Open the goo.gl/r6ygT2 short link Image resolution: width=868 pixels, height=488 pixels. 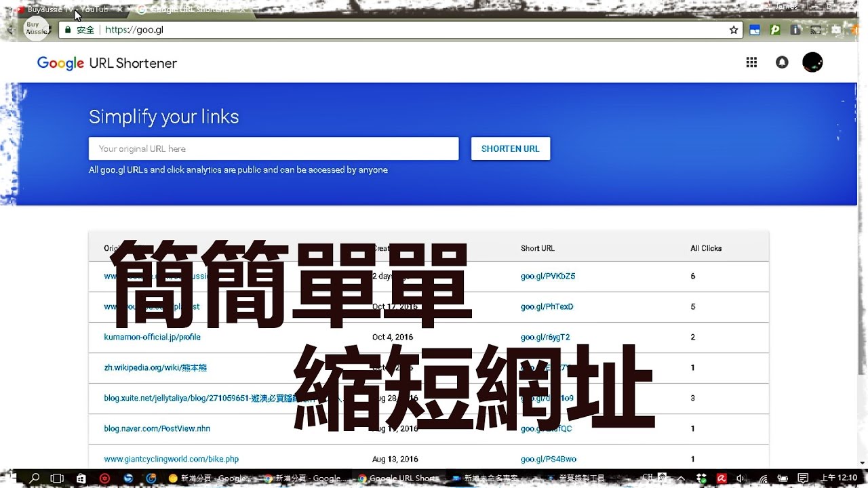click(545, 337)
